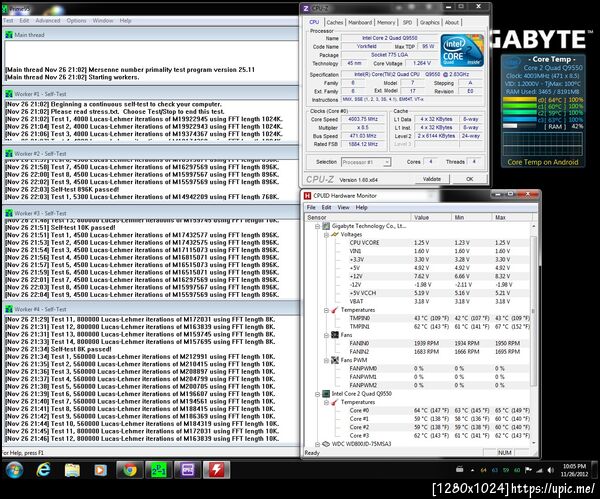Collapse the Intel Core 2 Quad Q9550 node
Screen dimensions: 600x499
coord(317,394)
